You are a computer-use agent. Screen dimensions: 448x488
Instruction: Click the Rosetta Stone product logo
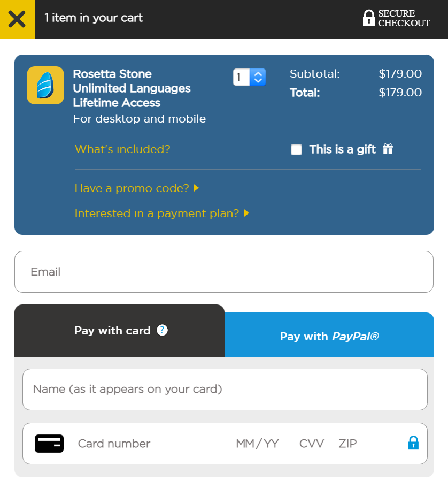45,86
